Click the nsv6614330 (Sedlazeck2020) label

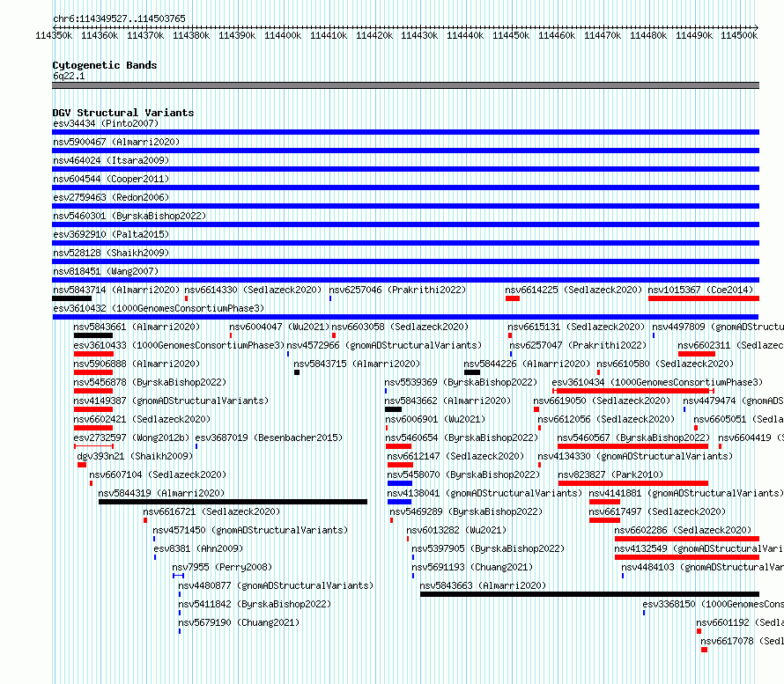pyautogui.click(x=253, y=290)
